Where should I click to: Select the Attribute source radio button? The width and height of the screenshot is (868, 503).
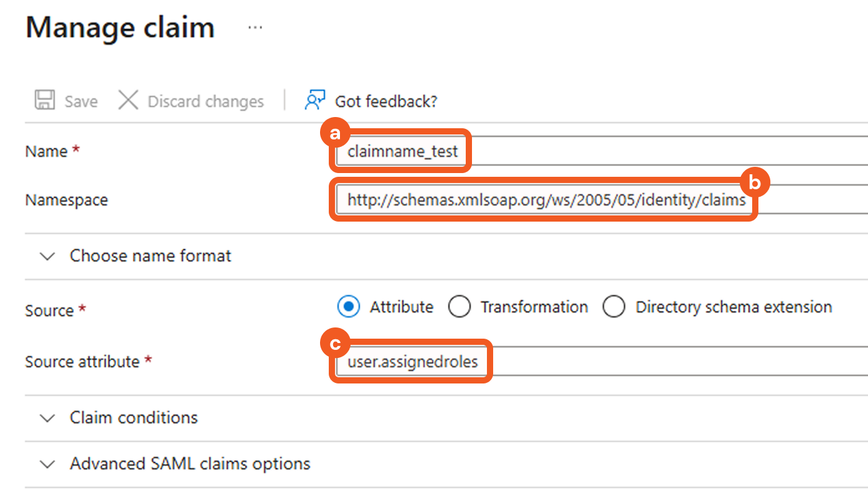(x=349, y=307)
